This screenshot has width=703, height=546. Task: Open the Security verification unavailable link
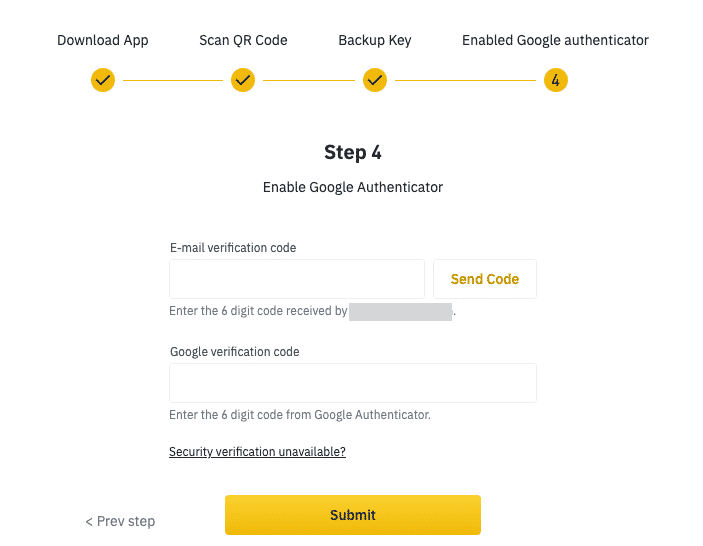[x=257, y=451]
